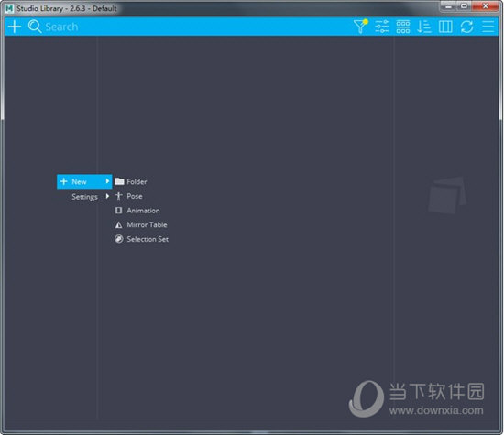Expand the Settings submenu arrow
504x435 pixels.
point(107,196)
